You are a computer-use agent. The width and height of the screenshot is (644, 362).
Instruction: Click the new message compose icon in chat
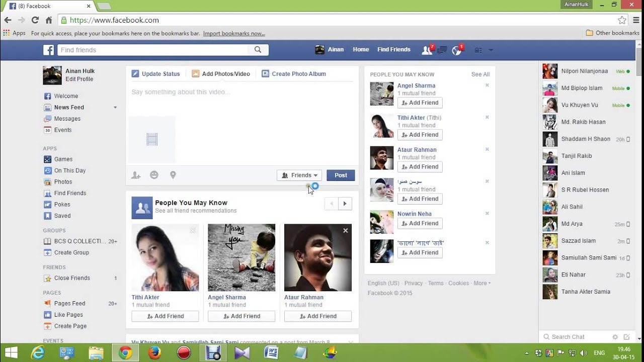click(x=627, y=337)
